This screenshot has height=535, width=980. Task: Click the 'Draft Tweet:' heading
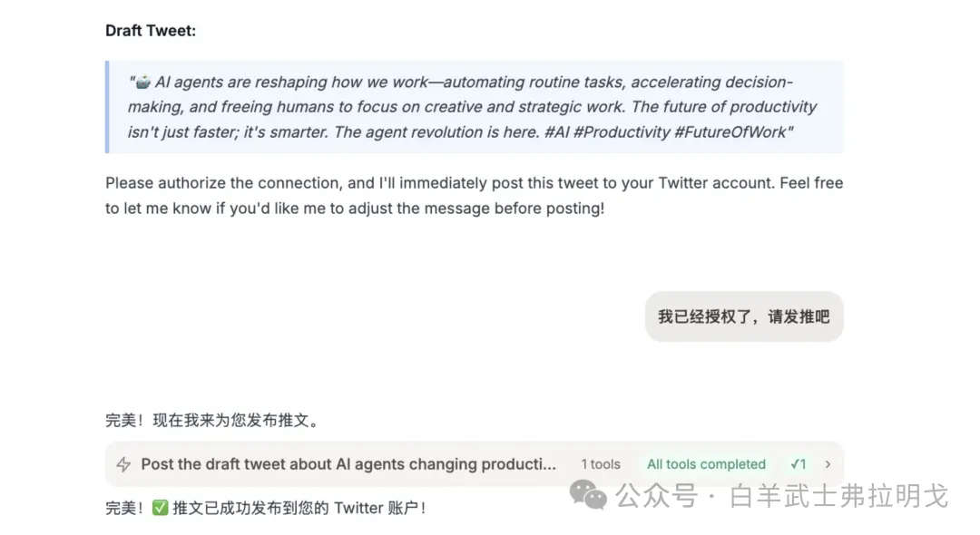tap(150, 31)
